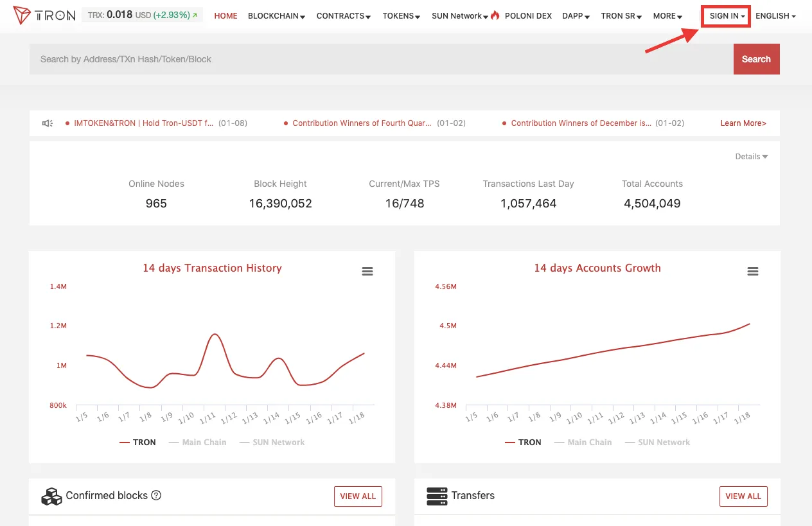The image size is (812, 526).
Task: Toggle TRON series in Transaction History legend
Action: [137, 443]
